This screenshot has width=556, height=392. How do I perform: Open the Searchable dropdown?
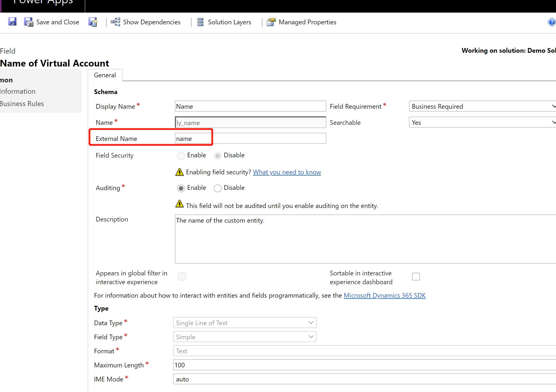click(482, 122)
